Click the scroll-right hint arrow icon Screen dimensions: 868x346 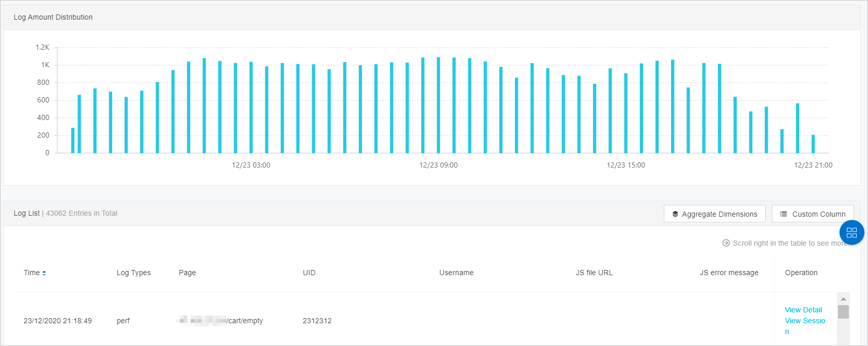tap(726, 243)
